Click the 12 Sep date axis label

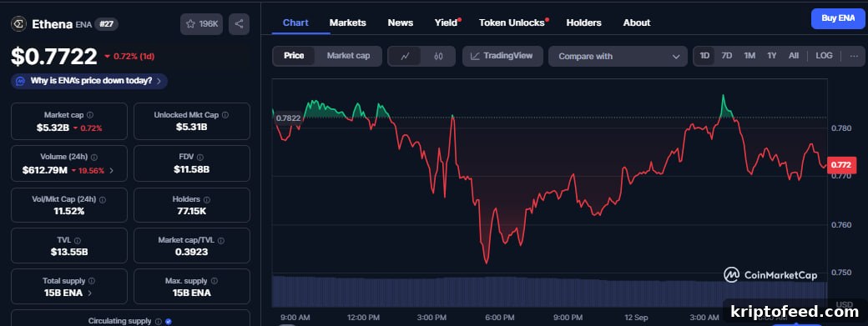(637, 318)
